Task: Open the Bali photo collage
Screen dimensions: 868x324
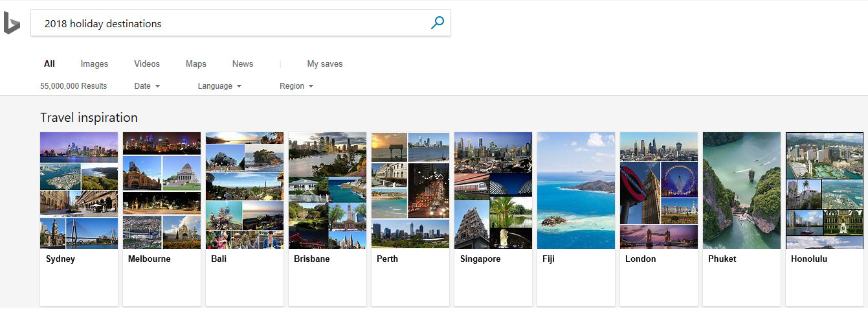Action: 245,191
